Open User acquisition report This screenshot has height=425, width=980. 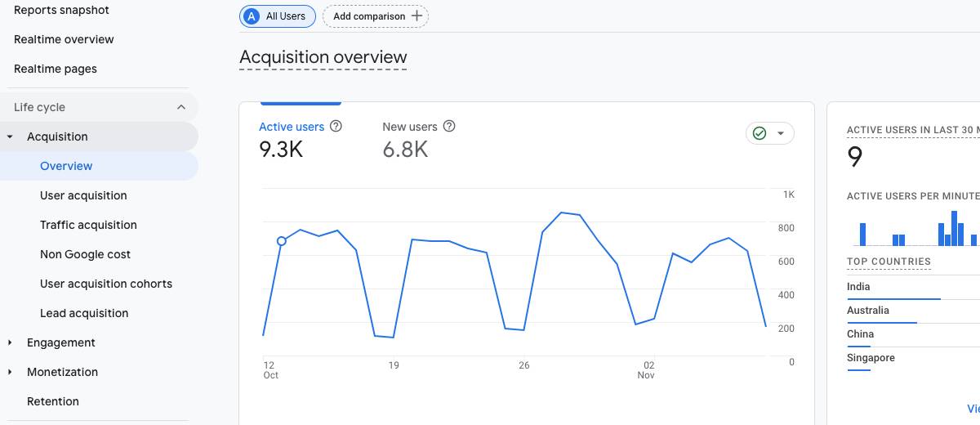83,195
